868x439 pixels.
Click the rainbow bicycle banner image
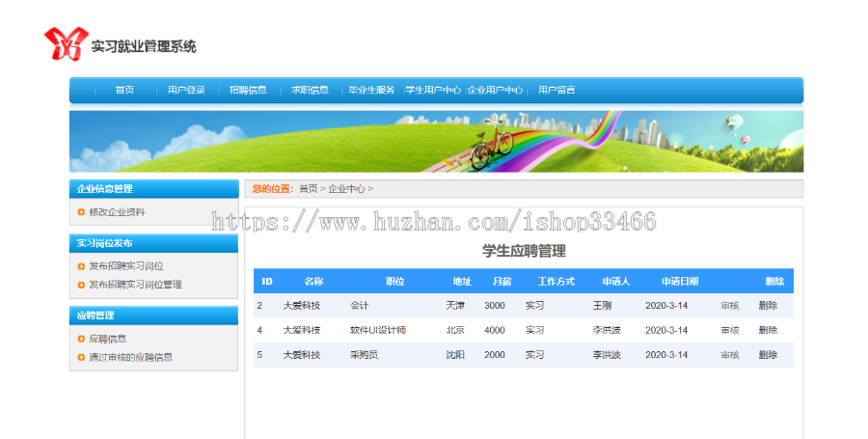[436, 141]
